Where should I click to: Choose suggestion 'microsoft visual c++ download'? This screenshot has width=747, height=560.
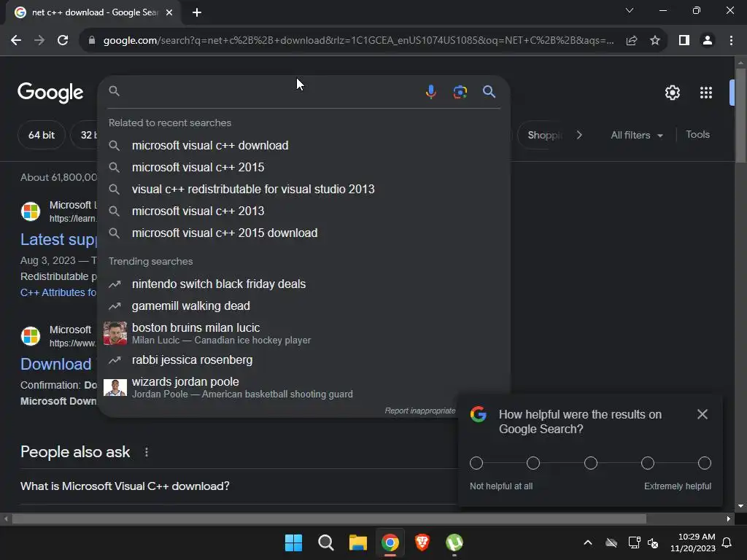[304, 146]
